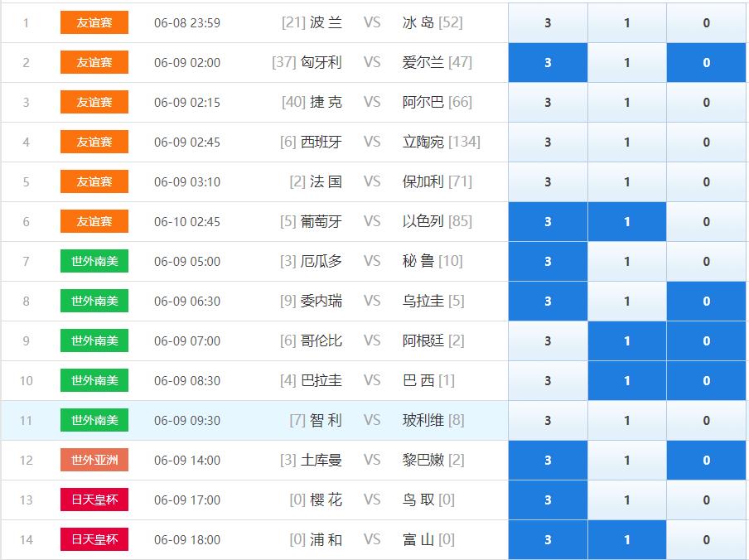This screenshot has width=749, height=560.
Task: Open the 世外亚洲 league tag
Action: [94, 461]
